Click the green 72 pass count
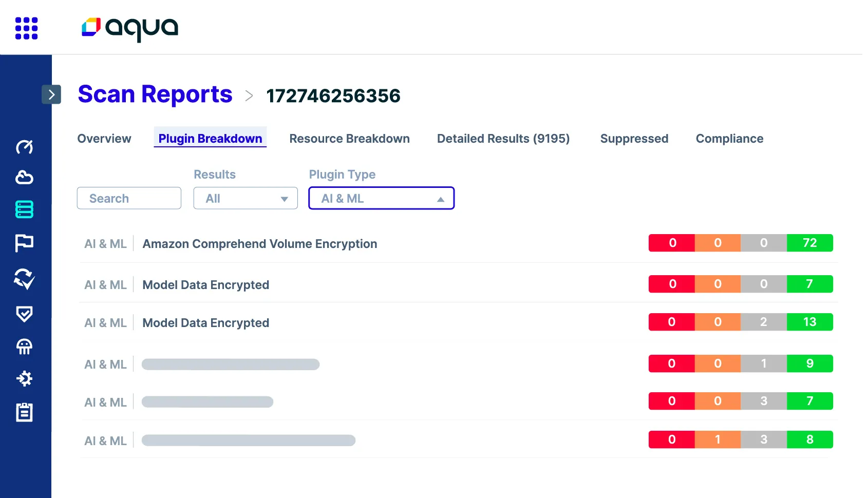The image size is (868, 498). coord(810,243)
